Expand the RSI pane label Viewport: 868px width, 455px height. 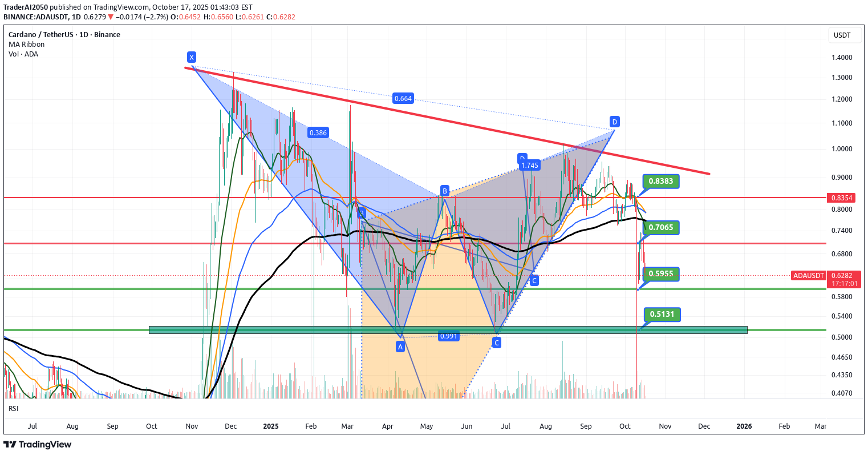click(14, 408)
